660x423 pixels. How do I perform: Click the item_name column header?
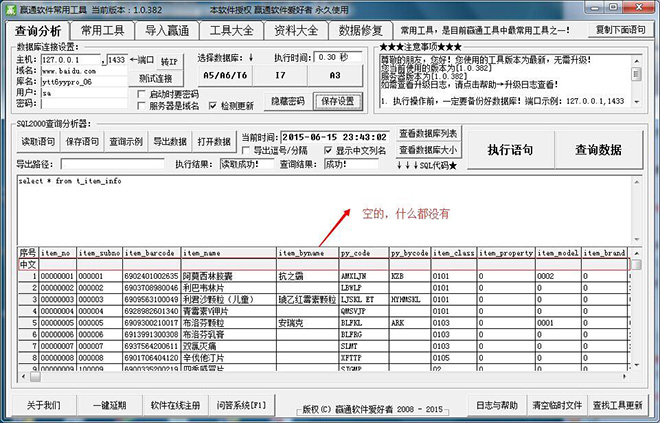pyautogui.click(x=229, y=253)
